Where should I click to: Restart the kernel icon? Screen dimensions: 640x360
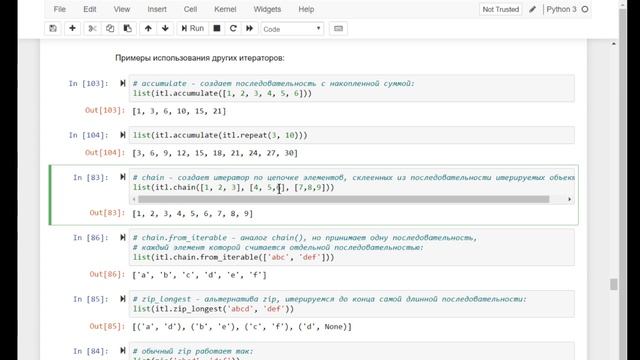pos(233,29)
